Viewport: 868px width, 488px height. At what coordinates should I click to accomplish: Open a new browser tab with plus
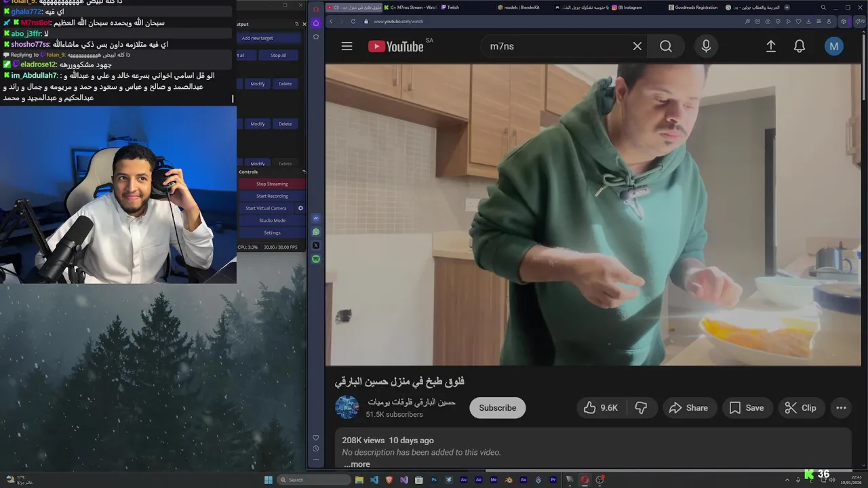pyautogui.click(x=787, y=7)
